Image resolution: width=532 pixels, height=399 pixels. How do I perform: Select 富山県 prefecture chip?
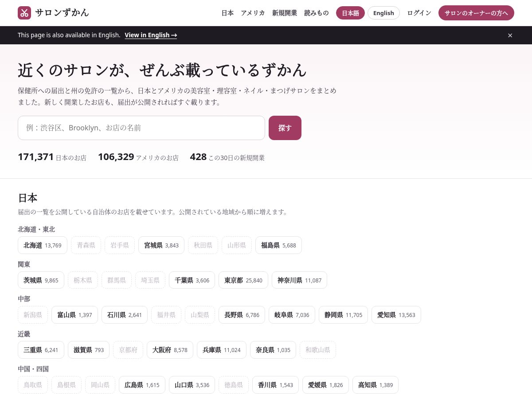pyautogui.click(x=74, y=315)
